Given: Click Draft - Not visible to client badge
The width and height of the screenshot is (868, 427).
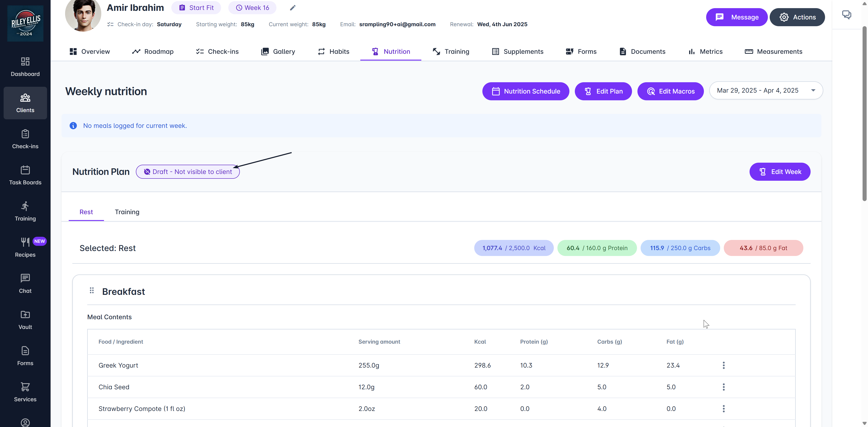Looking at the screenshot, I should [x=188, y=172].
